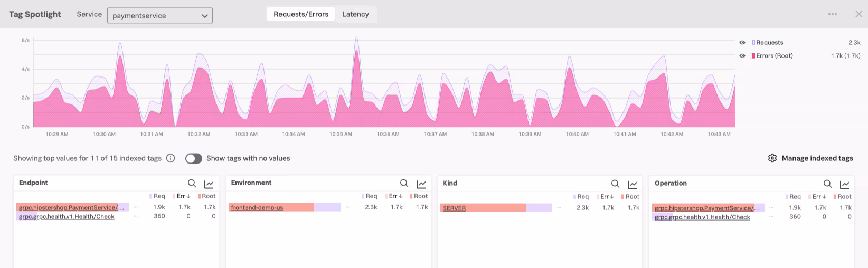This screenshot has width=868, height=268.
Task: Hide the Errors (Root) series with eye icon
Action: click(742, 56)
